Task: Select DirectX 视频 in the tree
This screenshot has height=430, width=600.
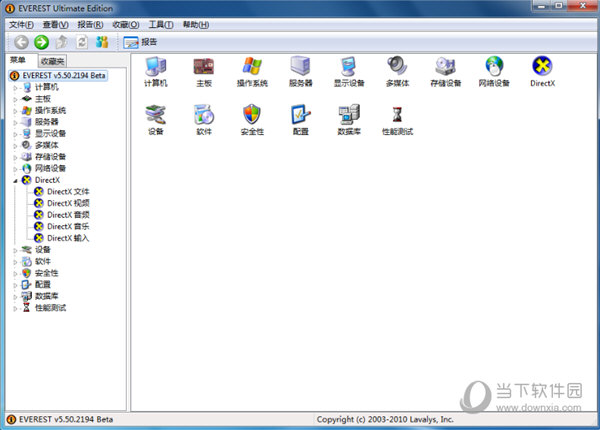Action: pos(68,203)
